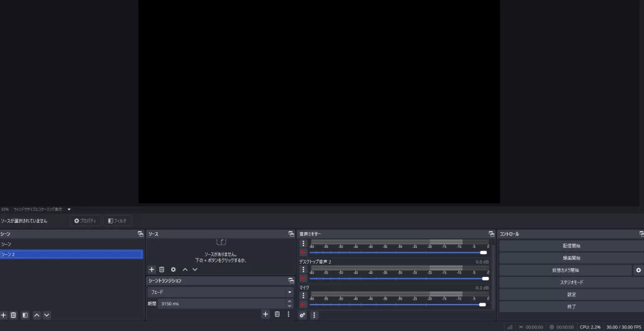Click the 配信開始 button

(571, 245)
